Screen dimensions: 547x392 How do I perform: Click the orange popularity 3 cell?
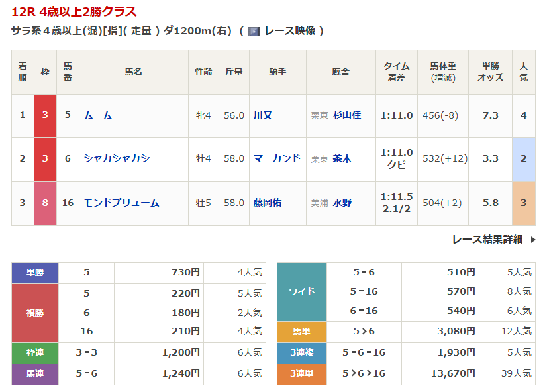click(523, 203)
